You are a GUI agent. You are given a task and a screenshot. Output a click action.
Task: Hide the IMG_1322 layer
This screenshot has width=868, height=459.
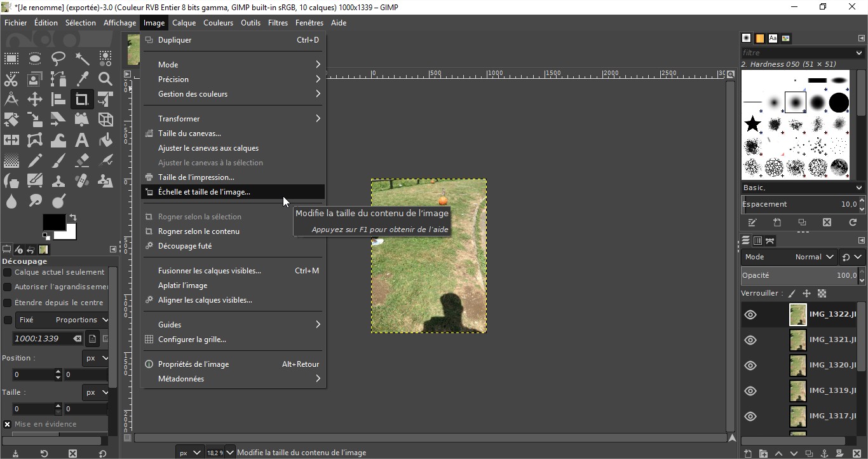[x=750, y=315]
